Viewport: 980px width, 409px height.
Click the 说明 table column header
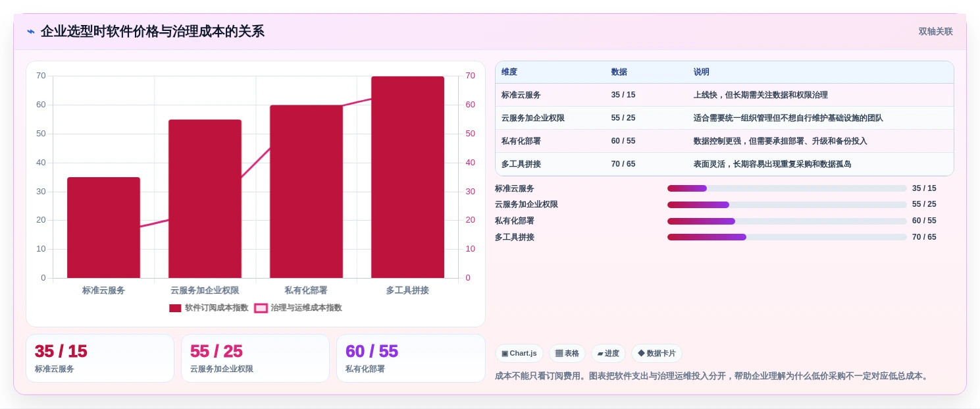pyautogui.click(x=702, y=72)
